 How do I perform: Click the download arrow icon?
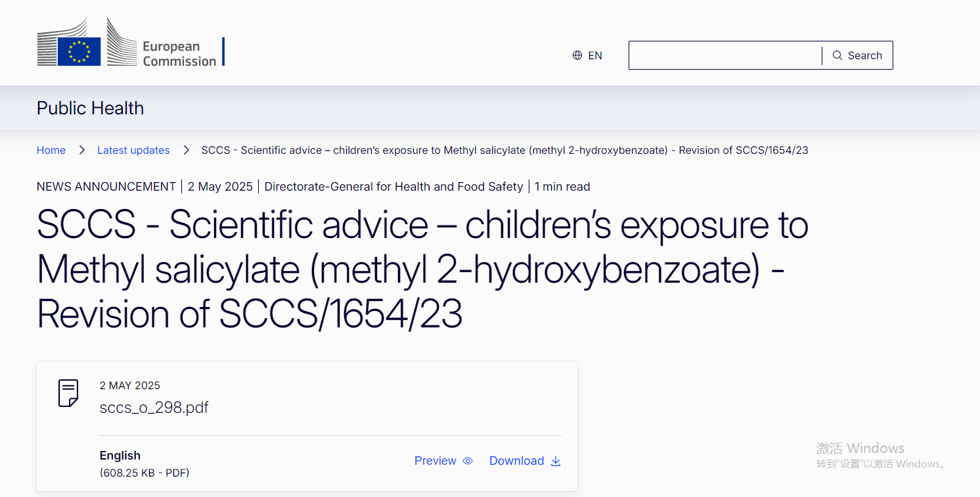[x=556, y=461]
